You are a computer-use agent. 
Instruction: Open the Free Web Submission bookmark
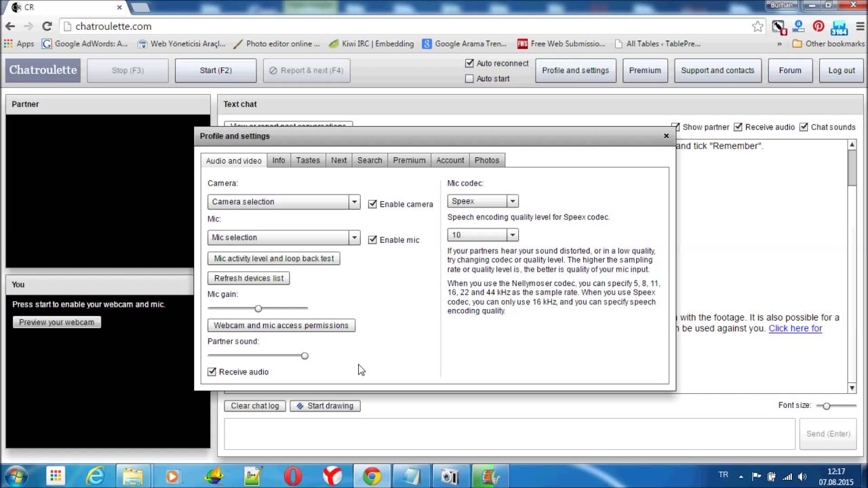(x=561, y=43)
